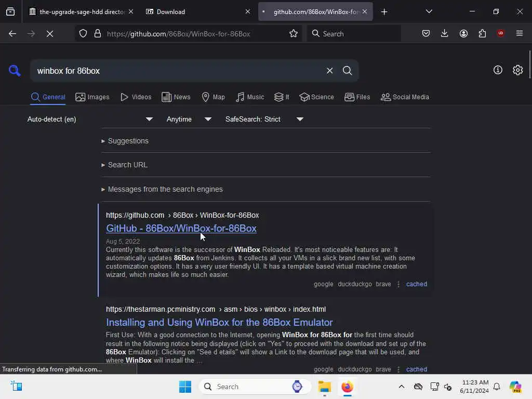
Task: Select the Images search category
Action: pos(92,97)
